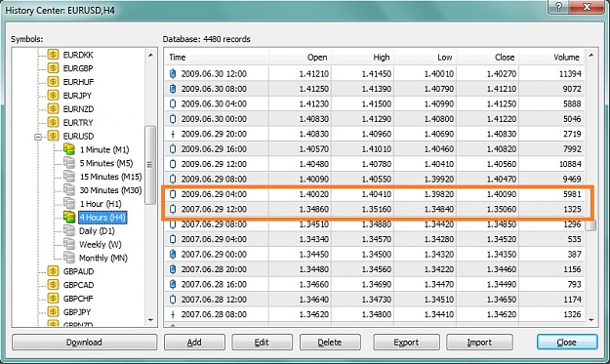Screen dimensions: 610x364
Task: Click the symbols tree scrollbar thumb
Action: [150, 165]
